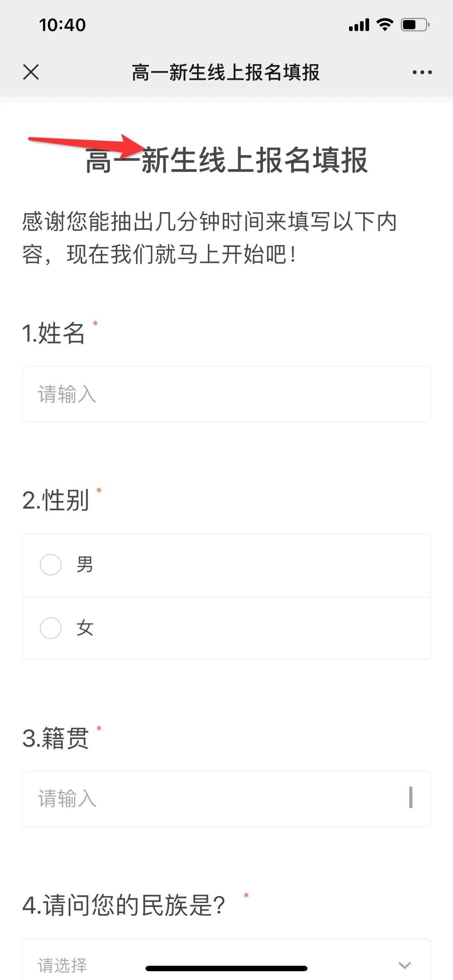Screen dimensions: 453x980
Task: Tap the 2.性别 question label
Action: point(56,500)
